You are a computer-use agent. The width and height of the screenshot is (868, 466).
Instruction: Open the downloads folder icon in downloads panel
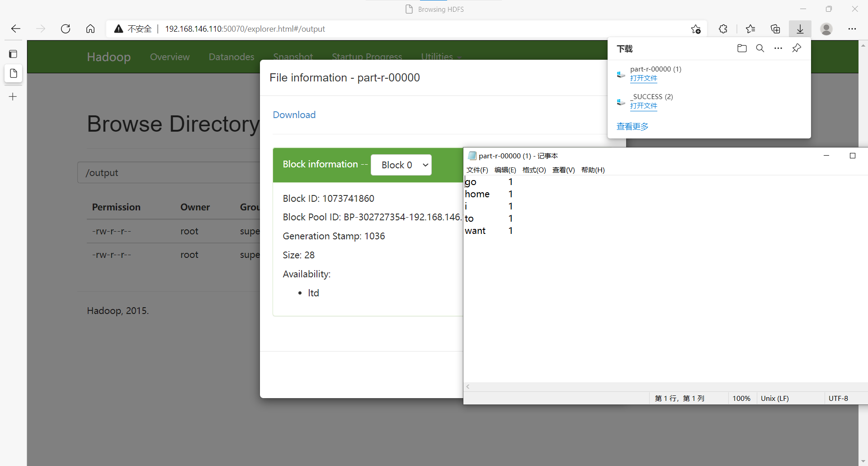click(x=741, y=48)
